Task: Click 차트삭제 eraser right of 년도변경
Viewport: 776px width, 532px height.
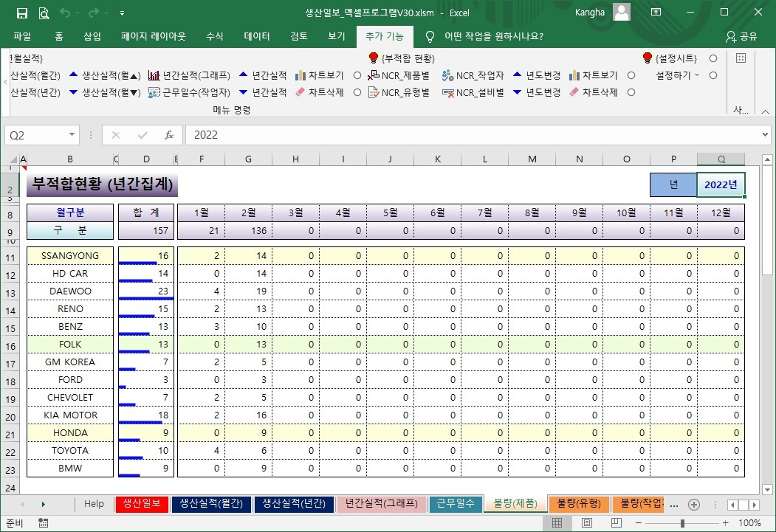Action: point(594,92)
